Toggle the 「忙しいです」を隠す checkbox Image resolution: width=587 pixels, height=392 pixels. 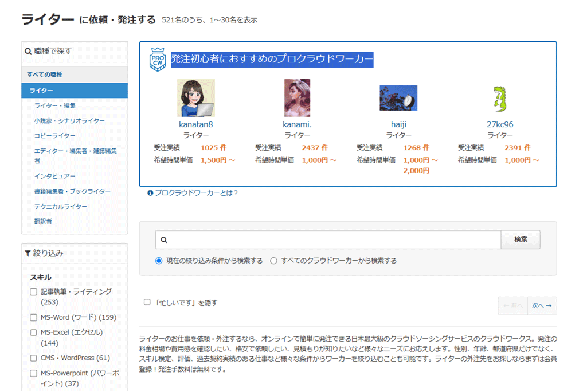147,302
